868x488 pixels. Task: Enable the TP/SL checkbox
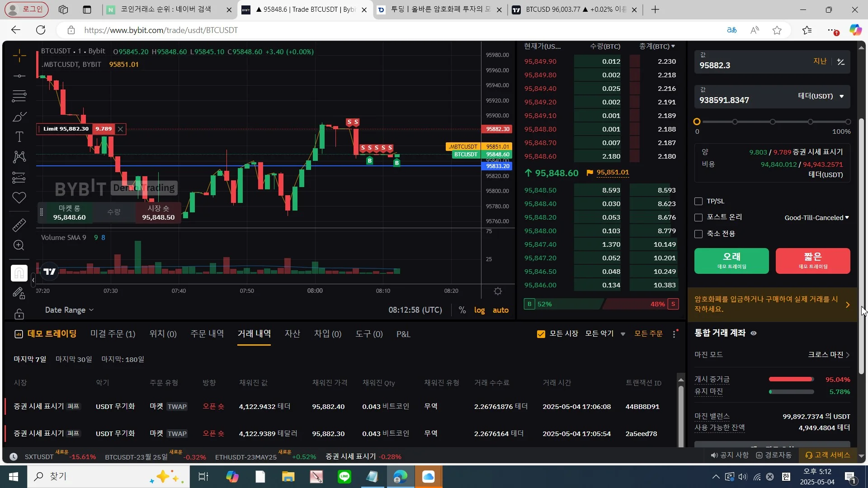(x=698, y=201)
